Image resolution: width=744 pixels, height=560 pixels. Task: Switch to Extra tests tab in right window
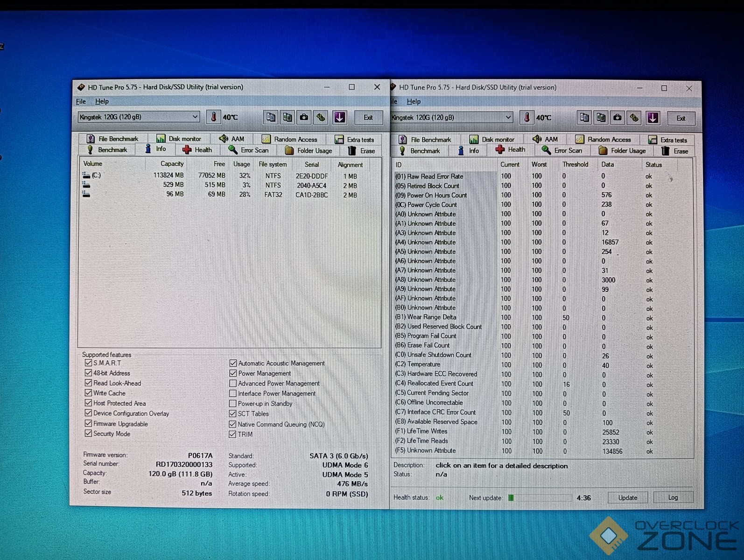668,140
